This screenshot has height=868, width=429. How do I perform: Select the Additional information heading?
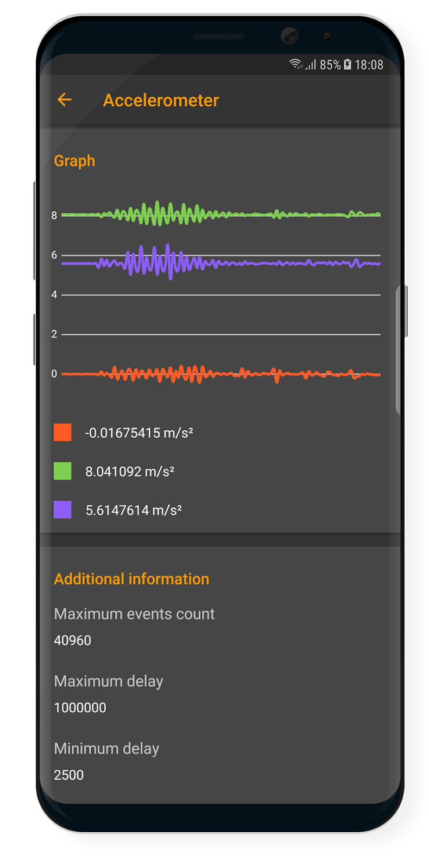[x=131, y=579]
